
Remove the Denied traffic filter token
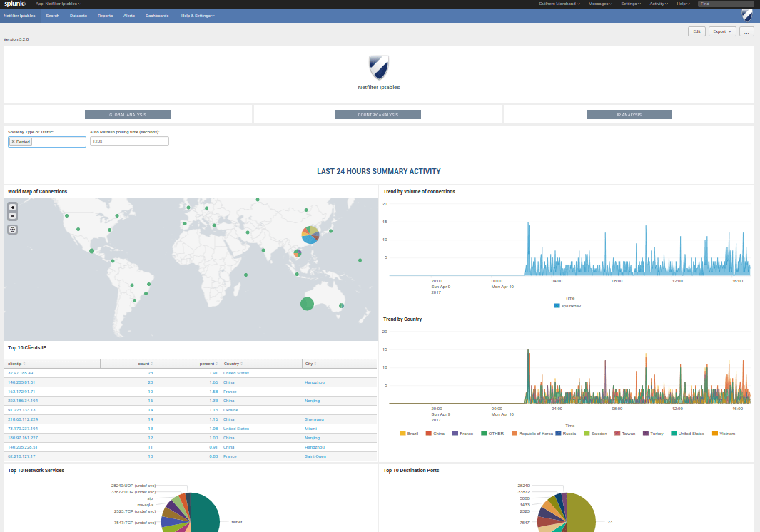12,141
